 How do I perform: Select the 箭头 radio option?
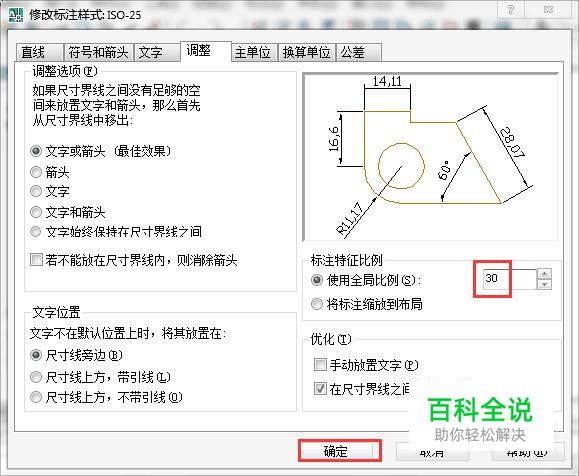coord(36,172)
